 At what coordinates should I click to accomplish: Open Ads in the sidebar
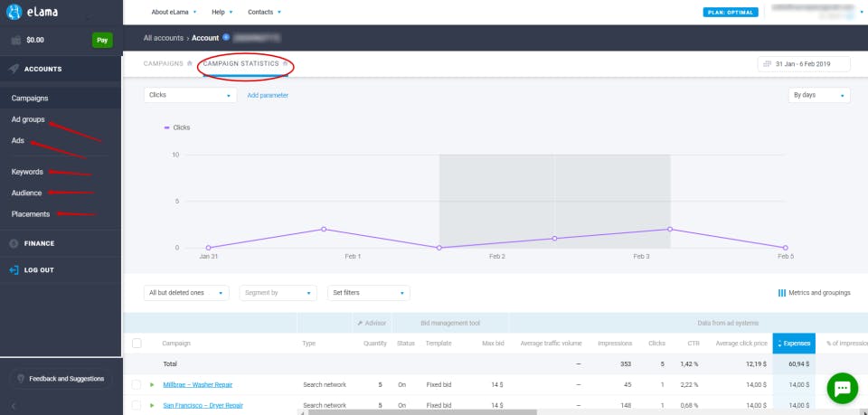18,140
